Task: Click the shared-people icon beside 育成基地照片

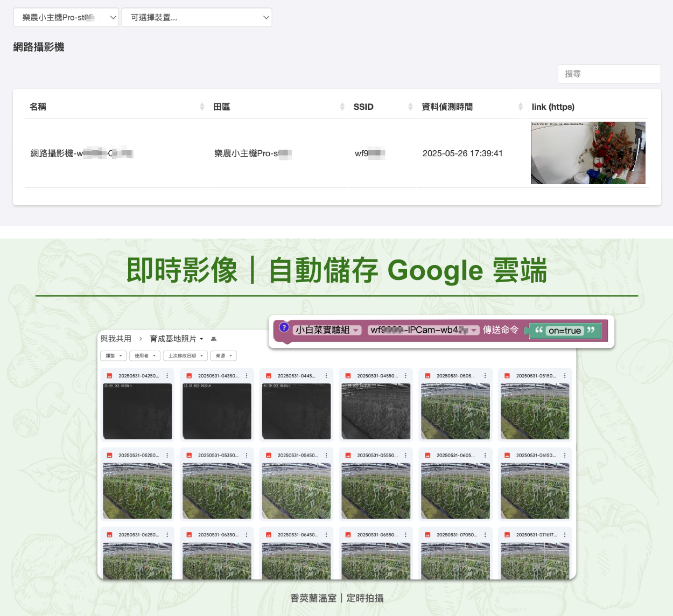Action: (x=214, y=339)
